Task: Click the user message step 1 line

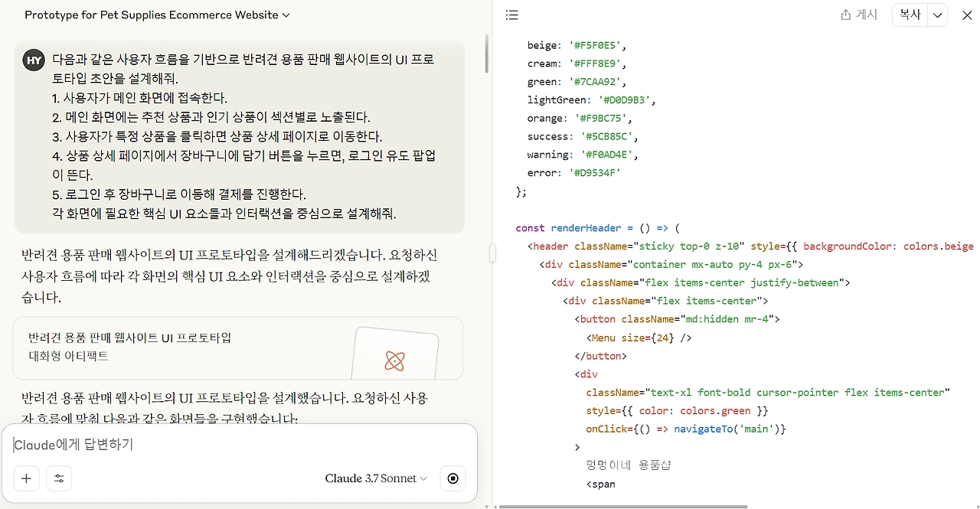Action: coord(139,98)
